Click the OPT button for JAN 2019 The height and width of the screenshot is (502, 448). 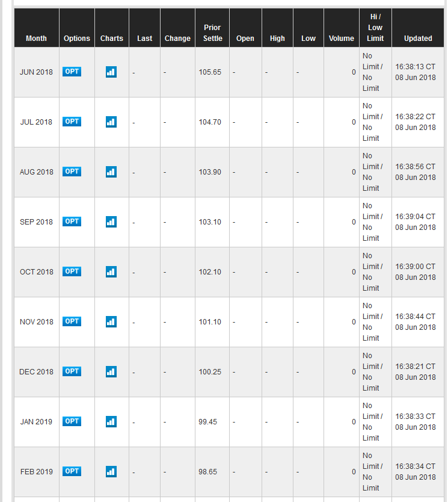pos(72,421)
